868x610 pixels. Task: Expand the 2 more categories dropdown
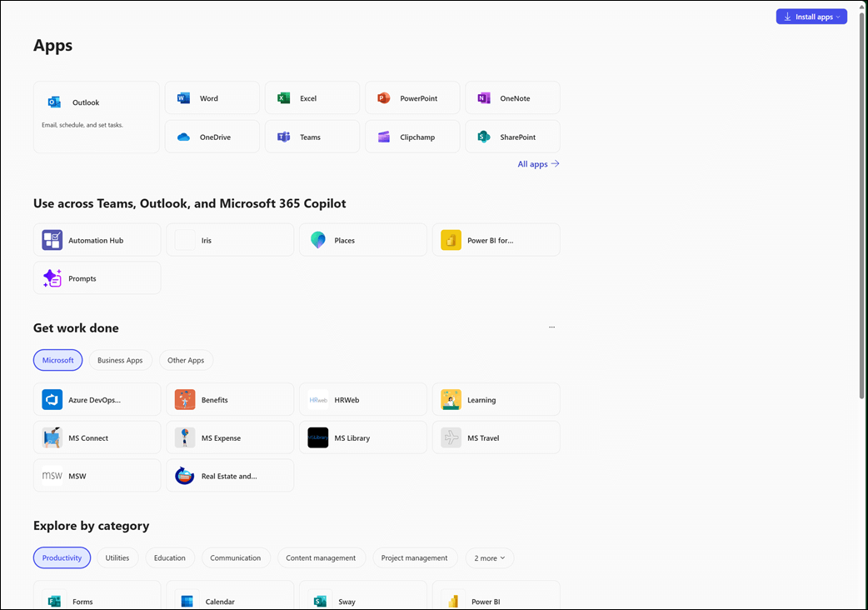point(489,557)
